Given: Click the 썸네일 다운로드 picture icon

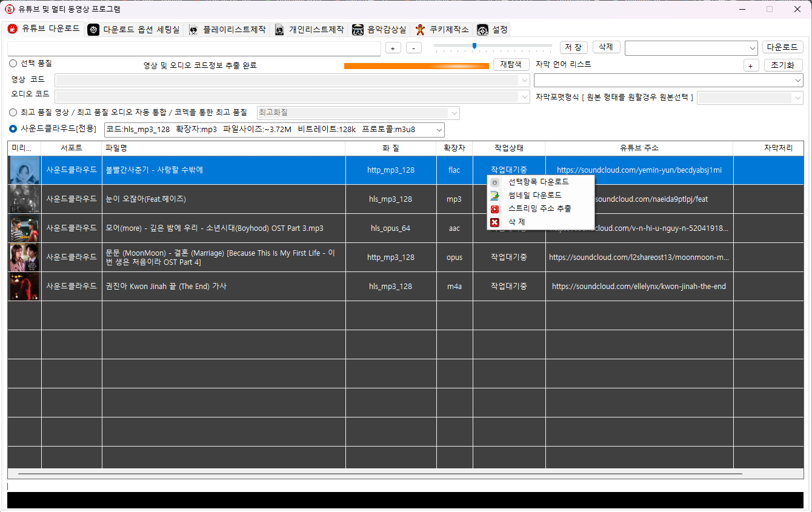Looking at the screenshot, I should click(494, 195).
